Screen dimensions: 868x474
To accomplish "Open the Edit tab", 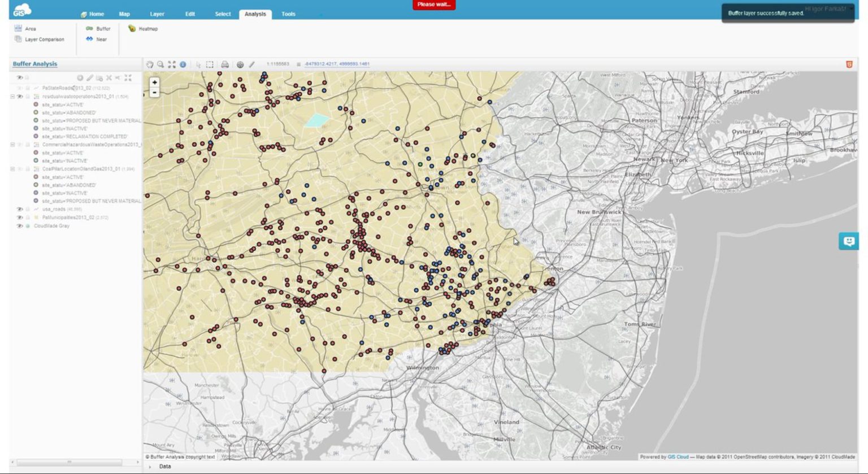I will (190, 14).
